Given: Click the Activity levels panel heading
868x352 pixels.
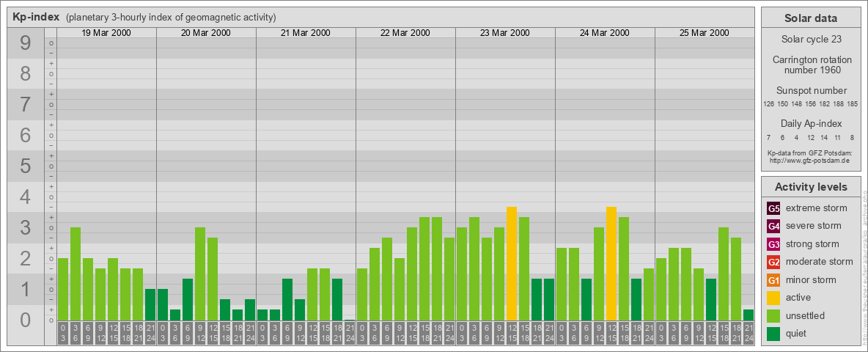Looking at the screenshot, I should coord(810,187).
